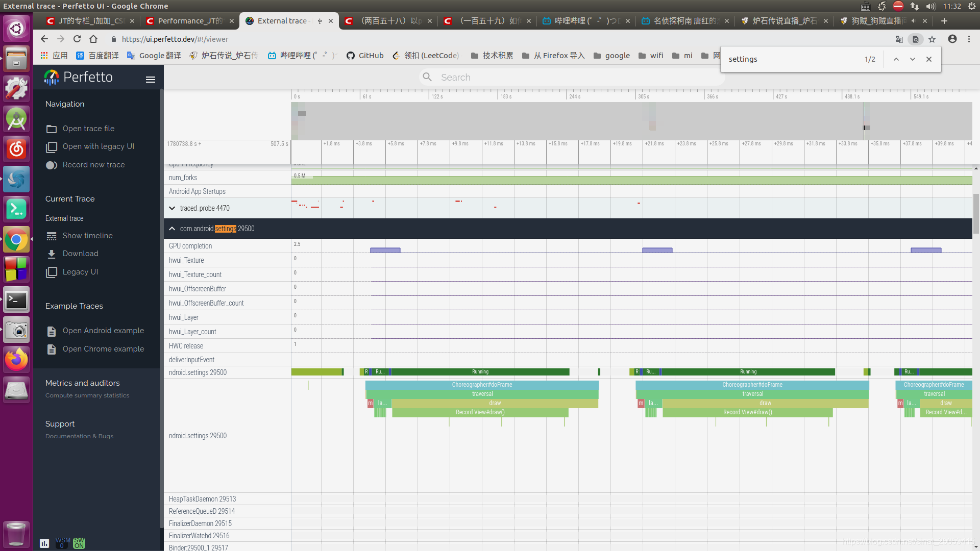
Task: Expand the traced_probe 4470 process group
Action: click(172, 208)
